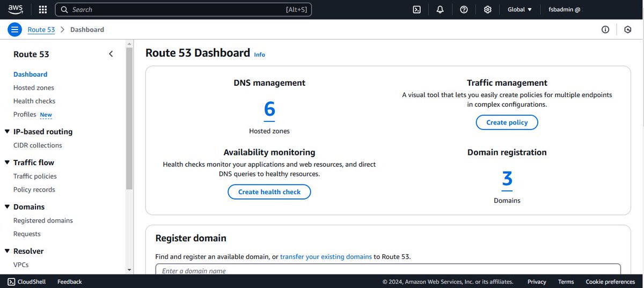Collapse the Resolver section

pos(6,251)
